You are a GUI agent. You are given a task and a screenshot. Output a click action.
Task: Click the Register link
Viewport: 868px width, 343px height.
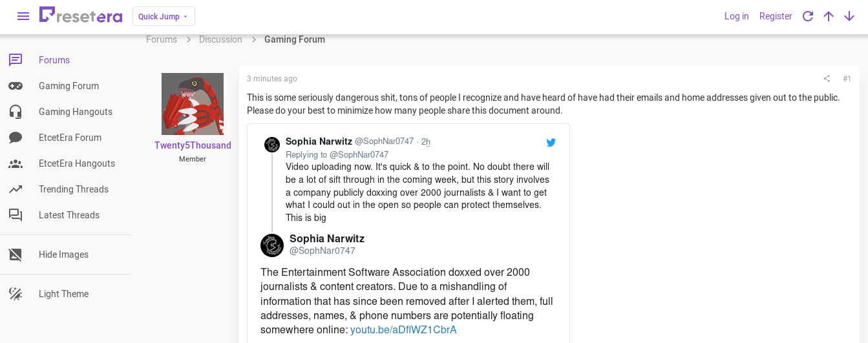click(776, 16)
